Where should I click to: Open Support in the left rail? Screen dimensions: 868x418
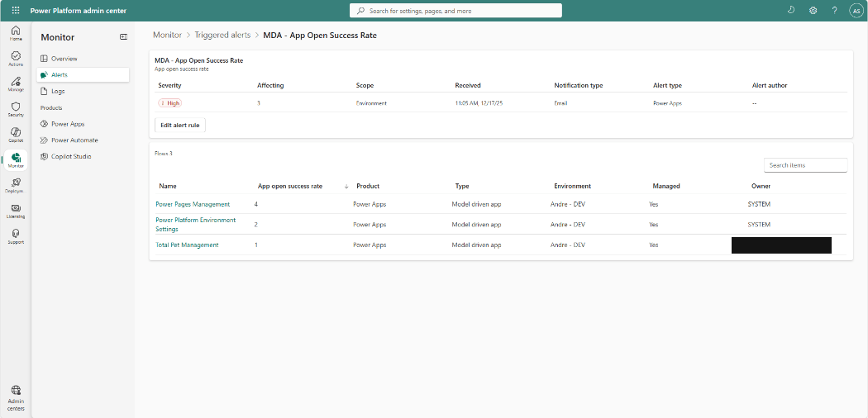pyautogui.click(x=16, y=236)
